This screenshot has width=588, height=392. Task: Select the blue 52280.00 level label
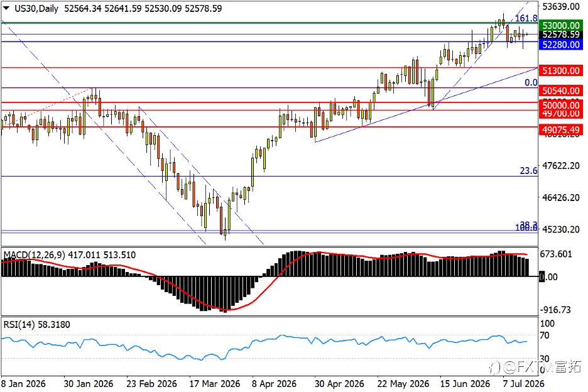(x=561, y=45)
